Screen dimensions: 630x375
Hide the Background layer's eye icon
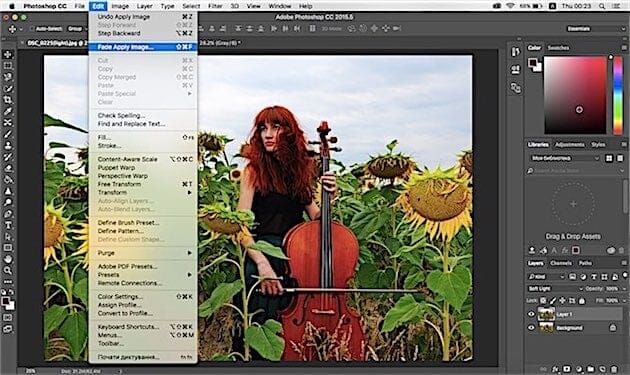[x=531, y=328]
